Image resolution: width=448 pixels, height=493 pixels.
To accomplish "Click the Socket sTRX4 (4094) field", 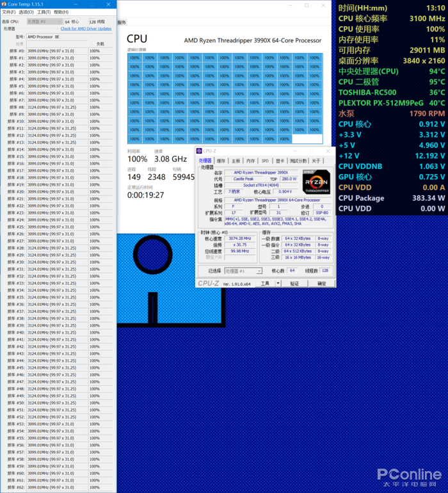I will point(261,185).
